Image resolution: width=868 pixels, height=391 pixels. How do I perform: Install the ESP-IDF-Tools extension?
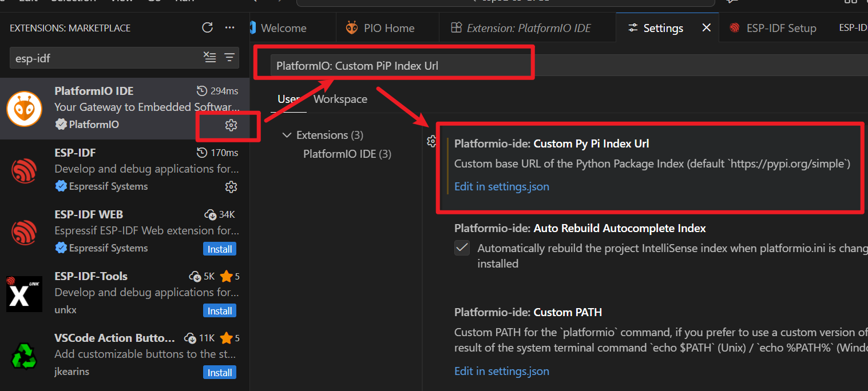pos(219,311)
